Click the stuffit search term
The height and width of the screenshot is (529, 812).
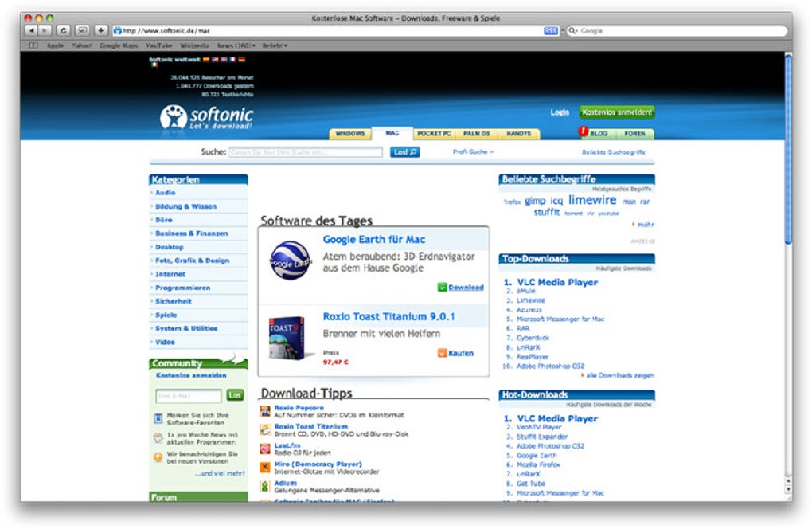pyautogui.click(x=547, y=212)
